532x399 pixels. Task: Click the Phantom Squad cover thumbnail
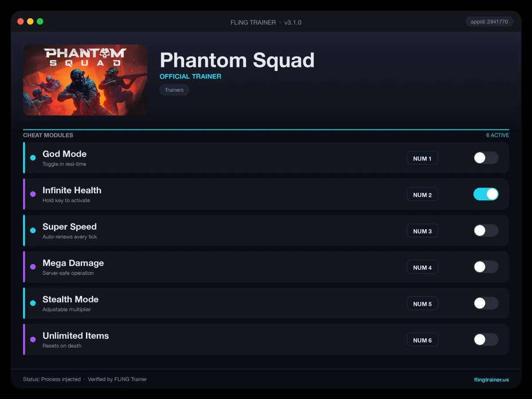tap(85, 80)
